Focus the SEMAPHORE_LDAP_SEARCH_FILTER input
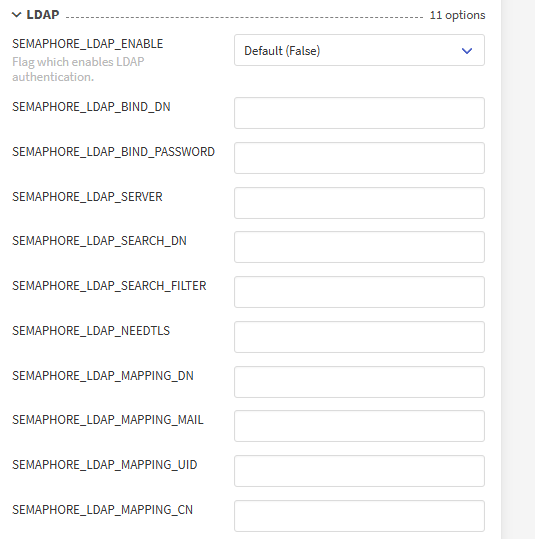The image size is (535, 539). (359, 292)
